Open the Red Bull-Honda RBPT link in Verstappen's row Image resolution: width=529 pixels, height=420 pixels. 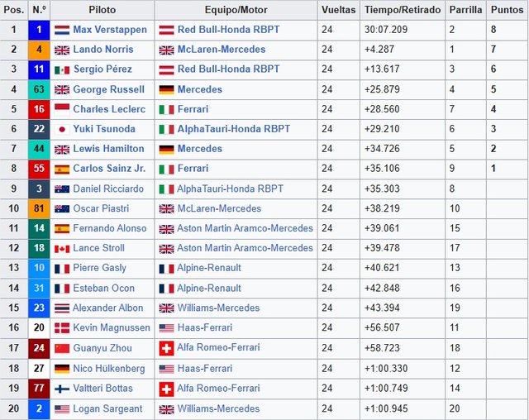pos(228,30)
